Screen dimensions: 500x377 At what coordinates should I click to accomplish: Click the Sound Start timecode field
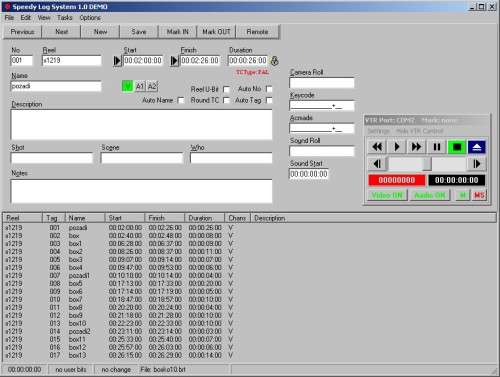tap(309, 174)
